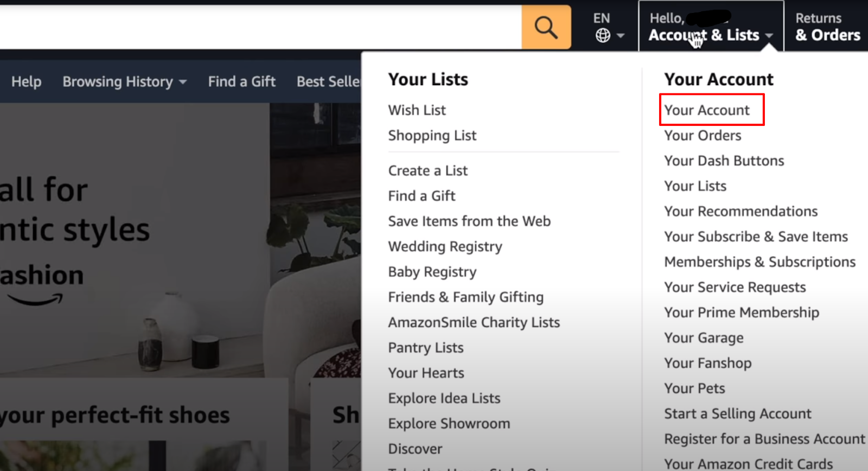Screen dimensions: 868x471
Task: Open Your Account link in the menu
Action: click(706, 110)
